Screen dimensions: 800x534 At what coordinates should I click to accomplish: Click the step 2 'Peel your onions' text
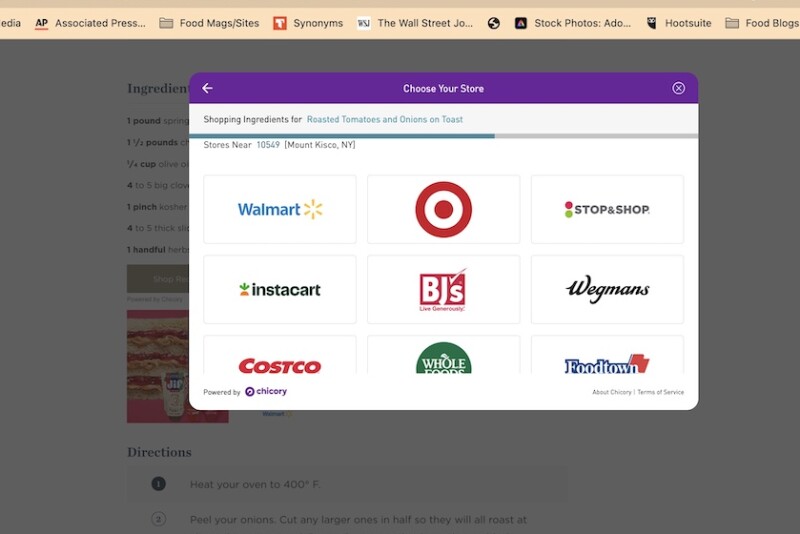click(x=358, y=520)
